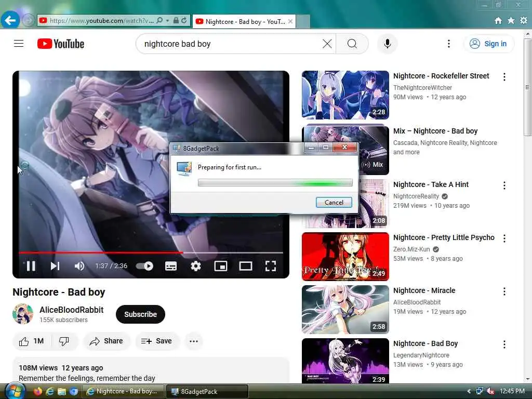This screenshot has height=399, width=532.
Task: Open the YouTube hamburger guide menu
Action: point(19,44)
